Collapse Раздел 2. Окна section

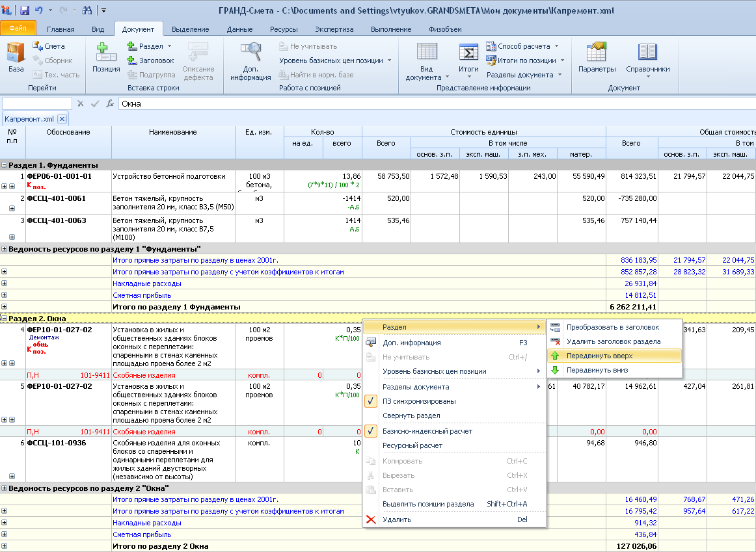(5, 319)
